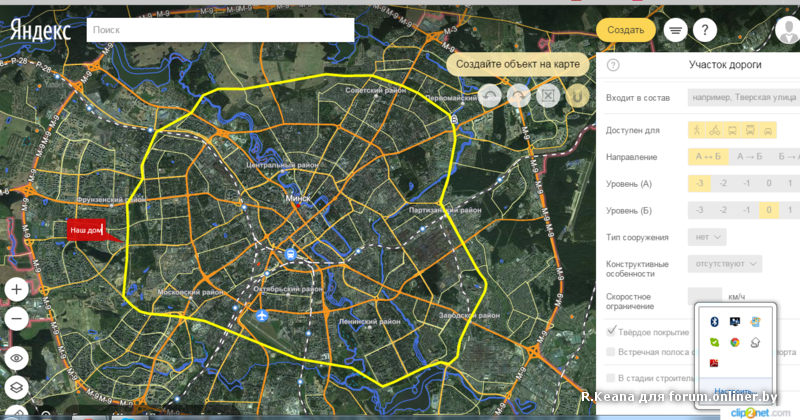Set Уровень (Б) to -2
This screenshot has width=800, height=420.
pyautogui.click(x=723, y=210)
